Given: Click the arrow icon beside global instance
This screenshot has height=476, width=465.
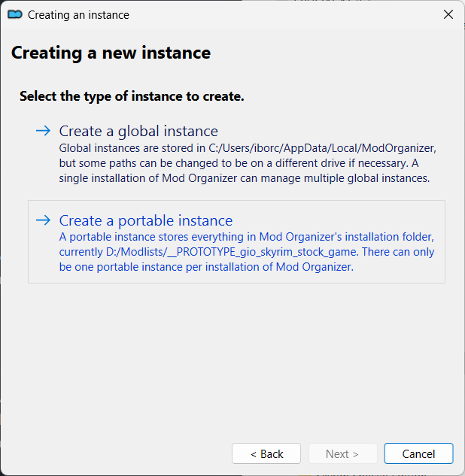Looking at the screenshot, I should [x=43, y=131].
